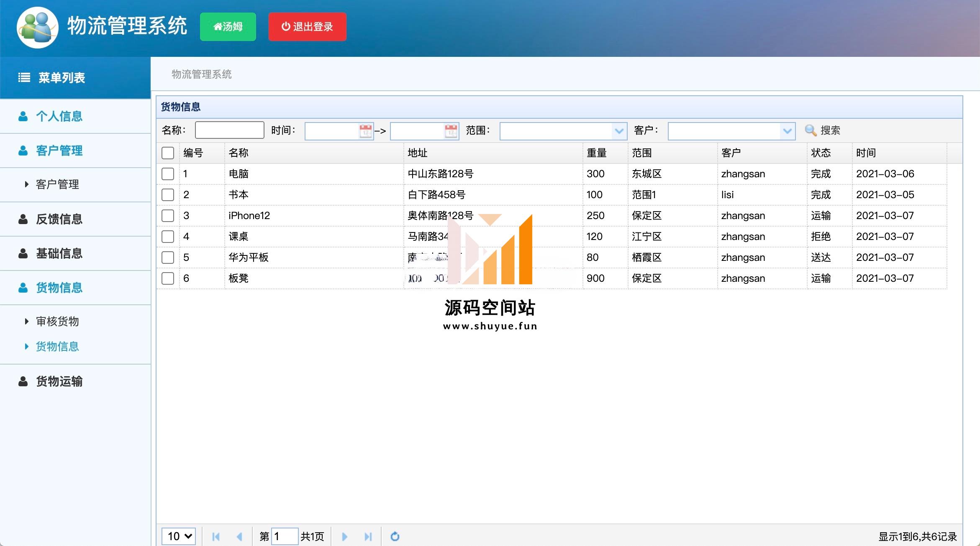Viewport: 980px width, 546px height.
Task: Check the select-all header checkbox
Action: point(168,153)
